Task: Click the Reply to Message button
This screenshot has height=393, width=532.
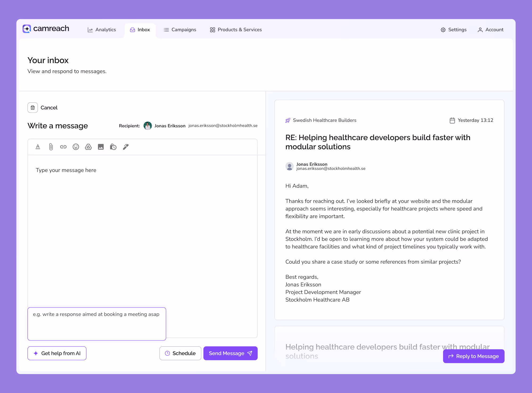Action: point(473,356)
